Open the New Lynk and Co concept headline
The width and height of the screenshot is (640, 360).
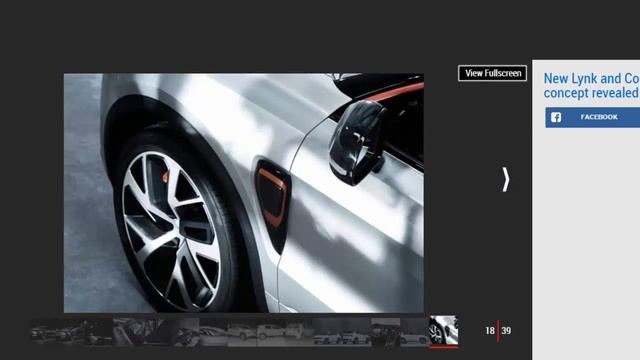(x=591, y=85)
